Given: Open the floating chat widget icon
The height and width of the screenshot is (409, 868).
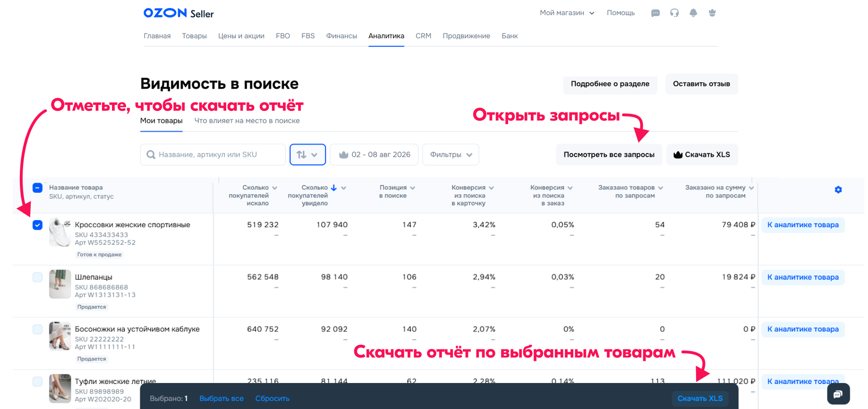Looking at the screenshot, I should click(838, 394).
